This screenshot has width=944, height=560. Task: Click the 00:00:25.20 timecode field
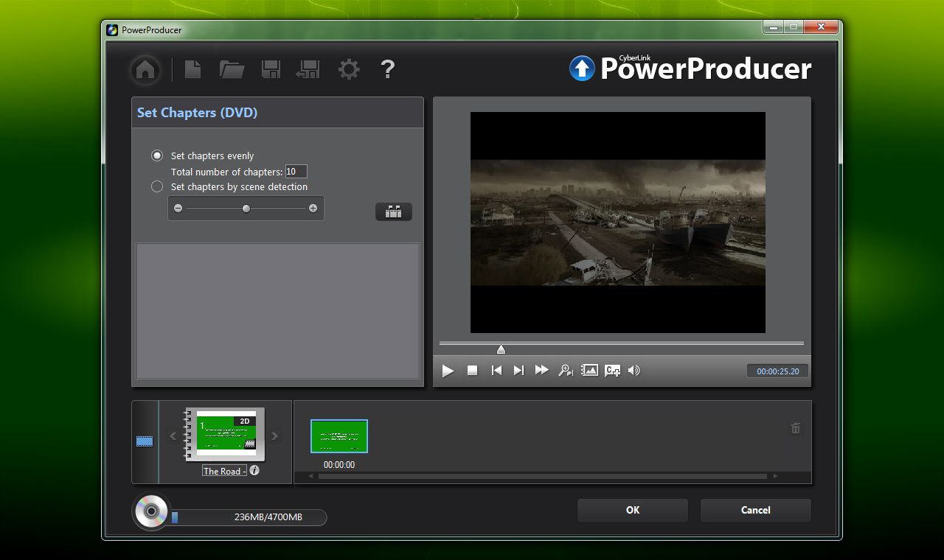[x=777, y=371]
